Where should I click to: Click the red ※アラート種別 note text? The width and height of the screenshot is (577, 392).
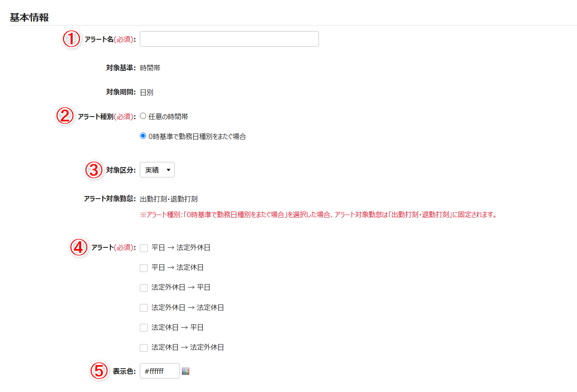click(318, 215)
